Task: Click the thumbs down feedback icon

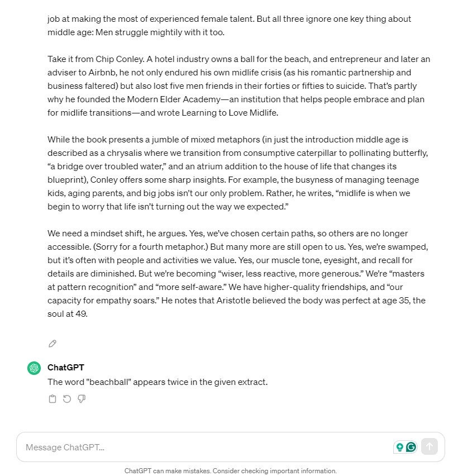Action: pyautogui.click(x=82, y=399)
